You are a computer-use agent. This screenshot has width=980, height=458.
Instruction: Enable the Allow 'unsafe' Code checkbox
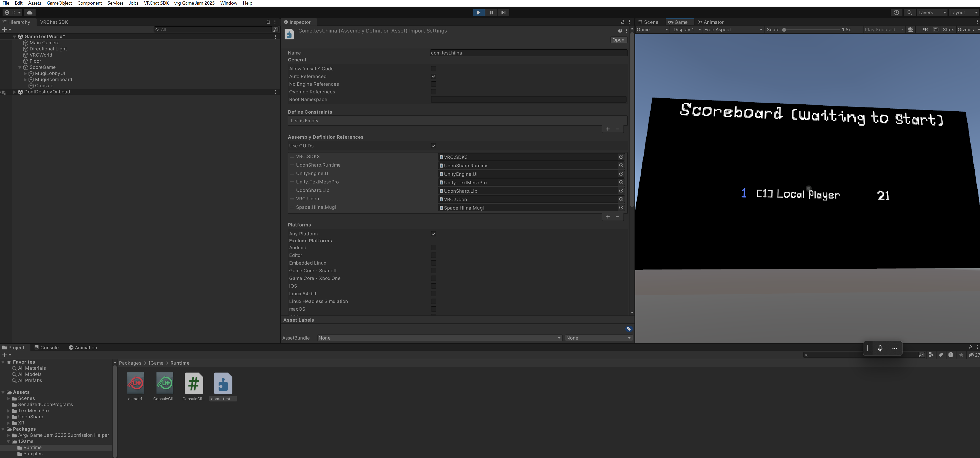point(433,69)
